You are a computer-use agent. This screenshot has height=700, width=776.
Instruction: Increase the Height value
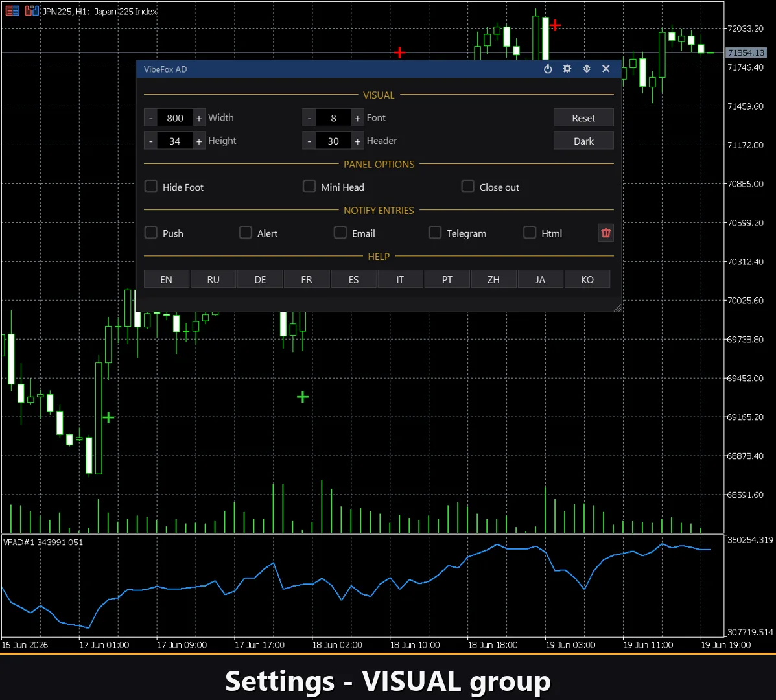pos(199,141)
